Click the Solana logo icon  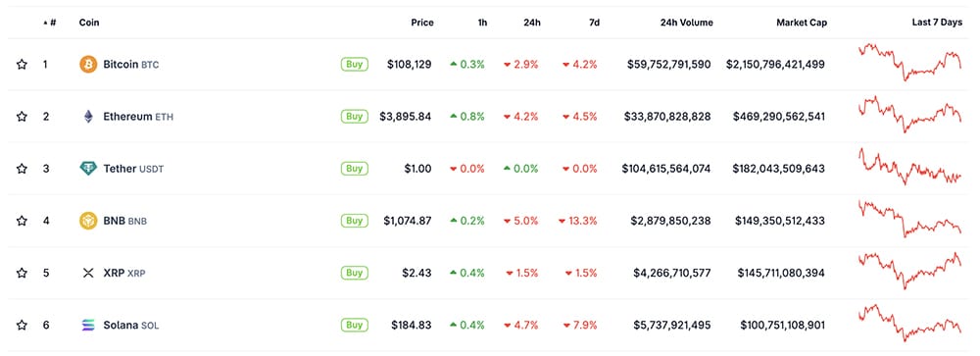[x=88, y=326]
